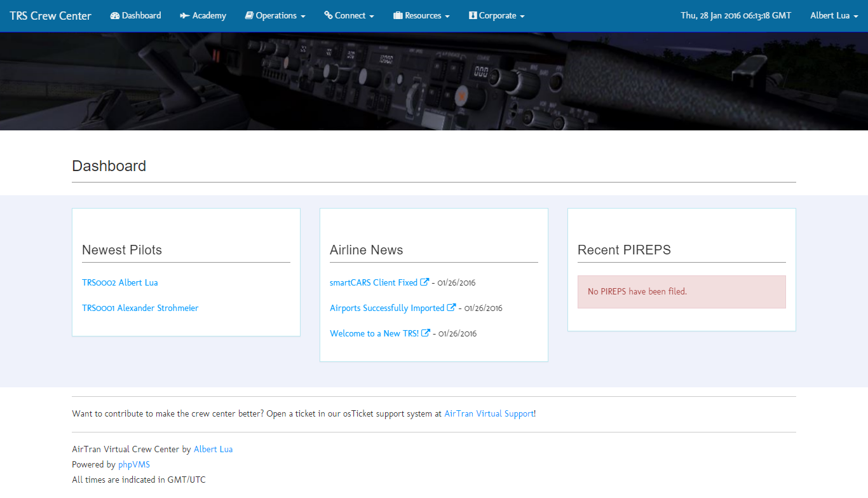This screenshot has width=868, height=498.
Task: Click the Operations book icon
Action: pyautogui.click(x=249, y=15)
